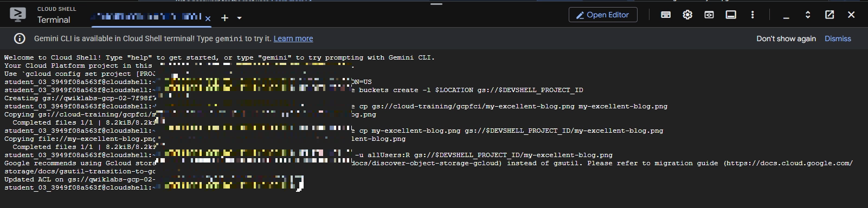Launch Web Preview from the toolbar
This screenshot has height=208, width=868.
click(x=709, y=15)
